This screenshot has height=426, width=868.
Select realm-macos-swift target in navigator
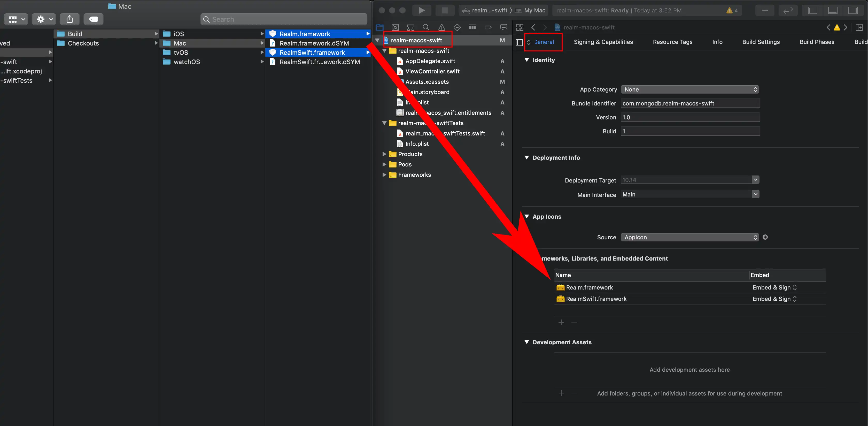click(416, 40)
